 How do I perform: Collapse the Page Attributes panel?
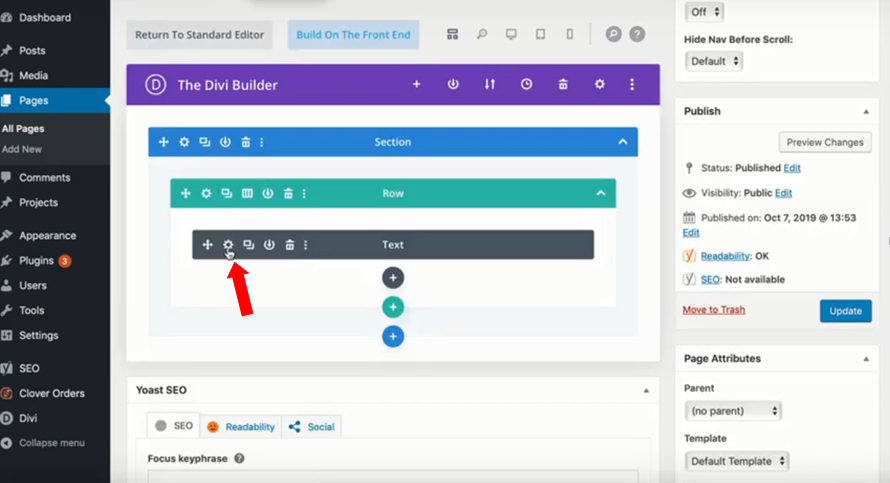tap(866, 359)
